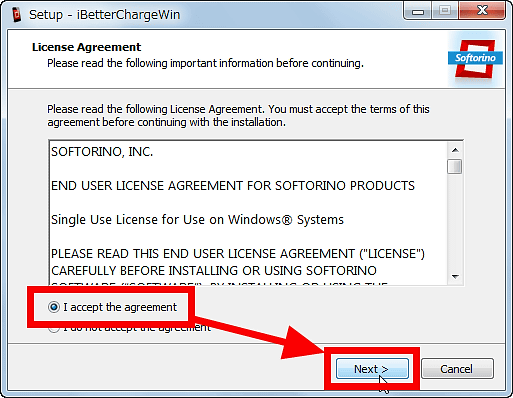The image size is (513, 398).
Task: Click 'END USER LICENSE AGREEMENT FOR SOFTORINO PRODUCTS' text
Action: pos(233,186)
